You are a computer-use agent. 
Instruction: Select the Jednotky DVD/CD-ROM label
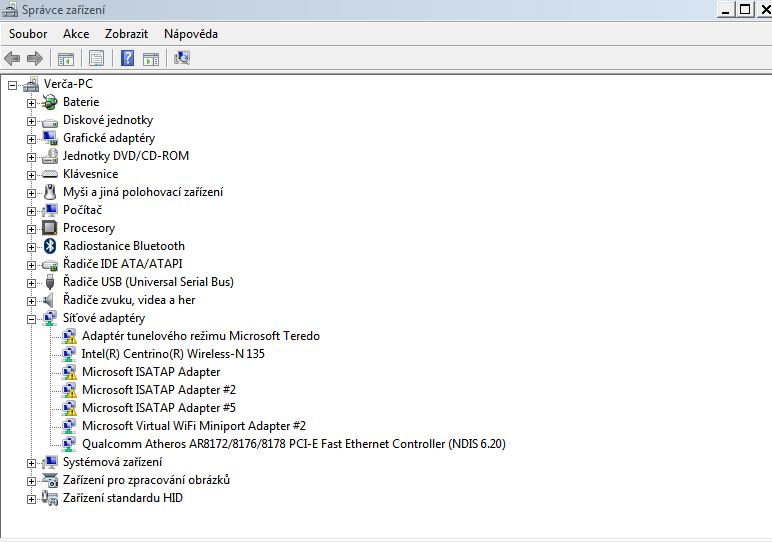click(126, 156)
